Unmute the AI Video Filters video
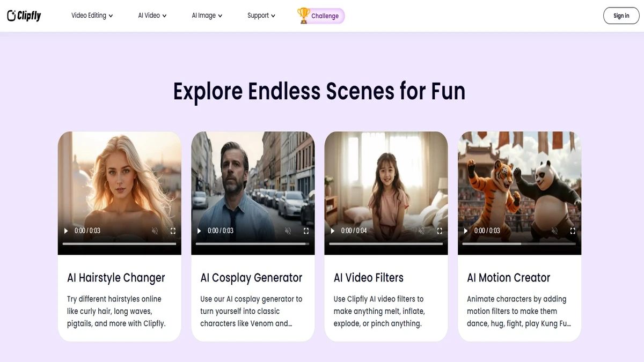 click(421, 231)
